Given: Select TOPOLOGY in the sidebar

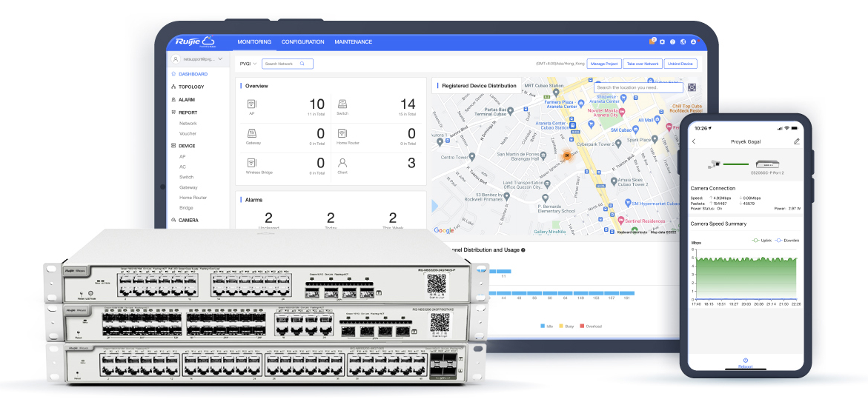Looking at the screenshot, I should pyautogui.click(x=191, y=87).
